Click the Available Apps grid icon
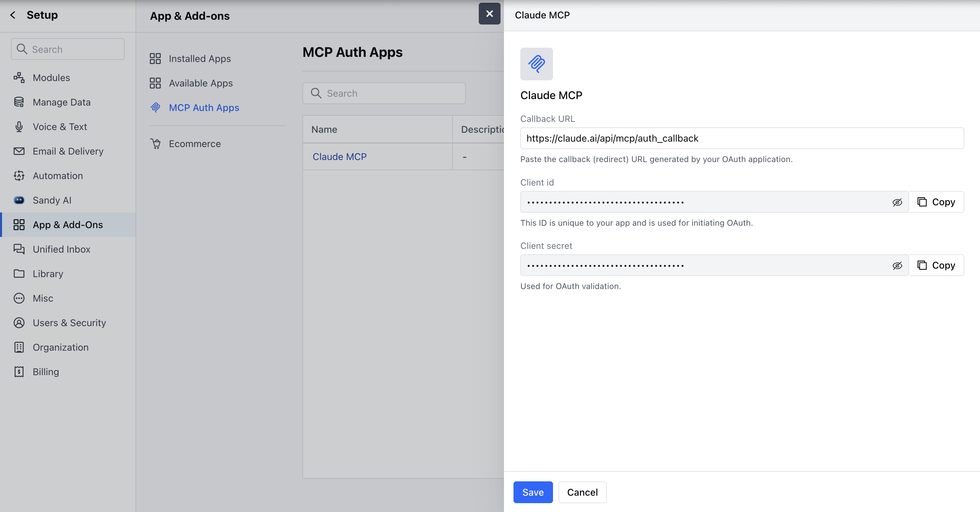 (155, 83)
